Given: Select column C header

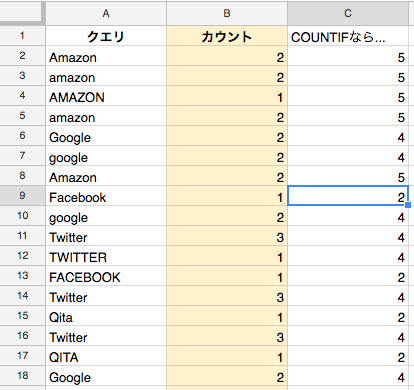Looking at the screenshot, I should click(348, 13).
